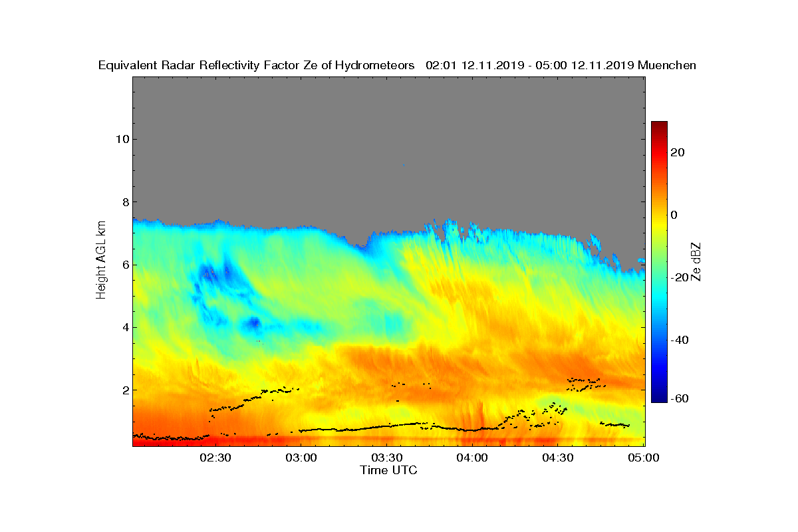Click the plot title 'Equivalent Radar Reflectivity Factor Ze of Hydrometeors'
Image resolution: width=798 pixels, height=532 pixels.
257,65
